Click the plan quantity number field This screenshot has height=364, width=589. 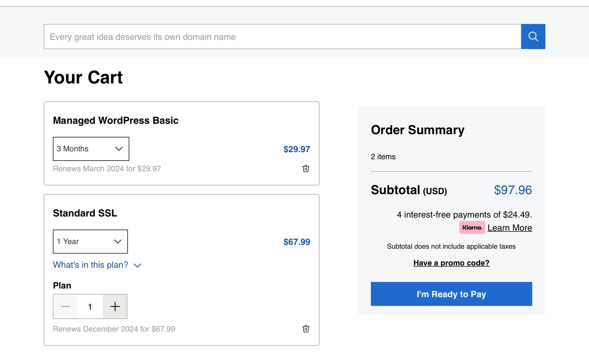point(90,306)
